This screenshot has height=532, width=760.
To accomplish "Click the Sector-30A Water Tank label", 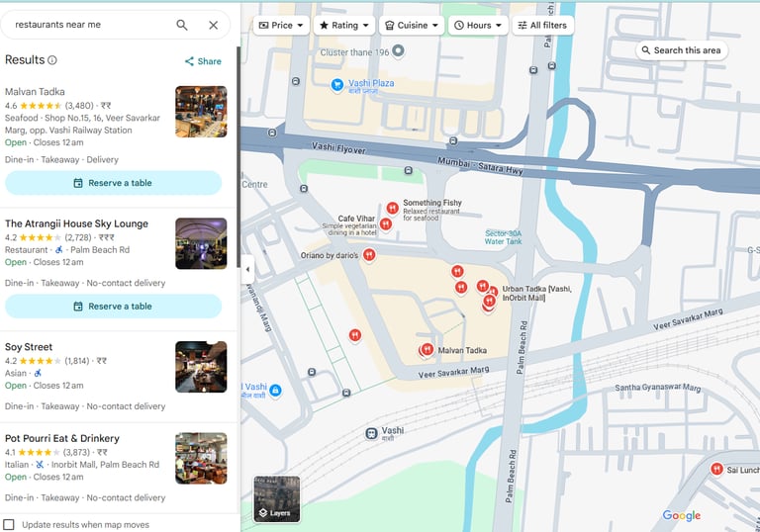I will 503,237.
